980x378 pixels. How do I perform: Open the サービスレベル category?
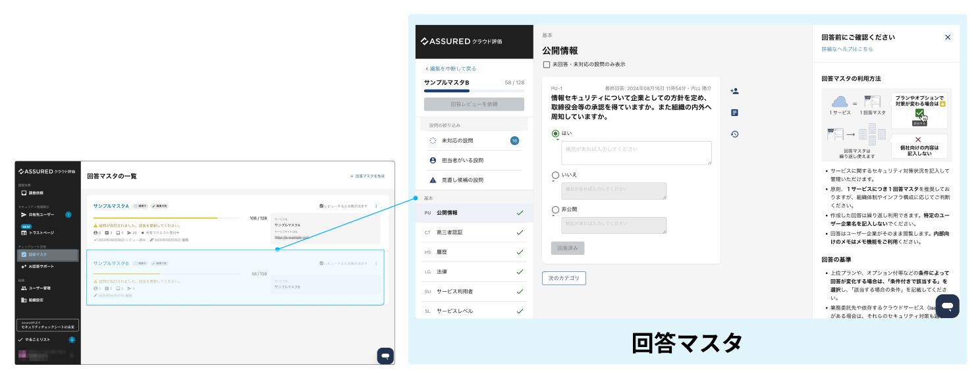tap(474, 311)
